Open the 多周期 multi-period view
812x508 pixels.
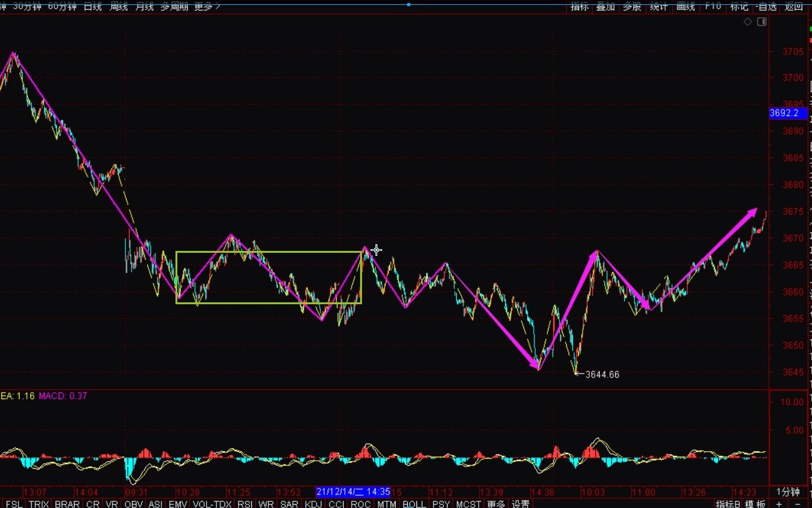(174, 6)
